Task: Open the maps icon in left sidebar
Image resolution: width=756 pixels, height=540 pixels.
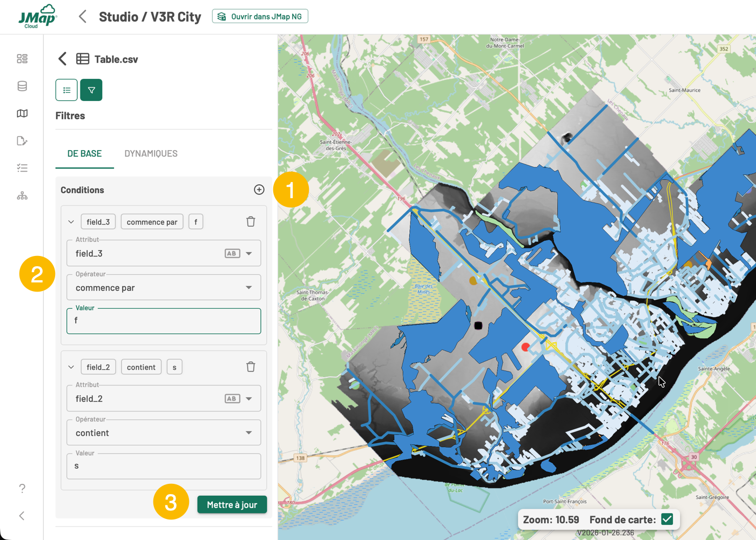Action: 22,113
